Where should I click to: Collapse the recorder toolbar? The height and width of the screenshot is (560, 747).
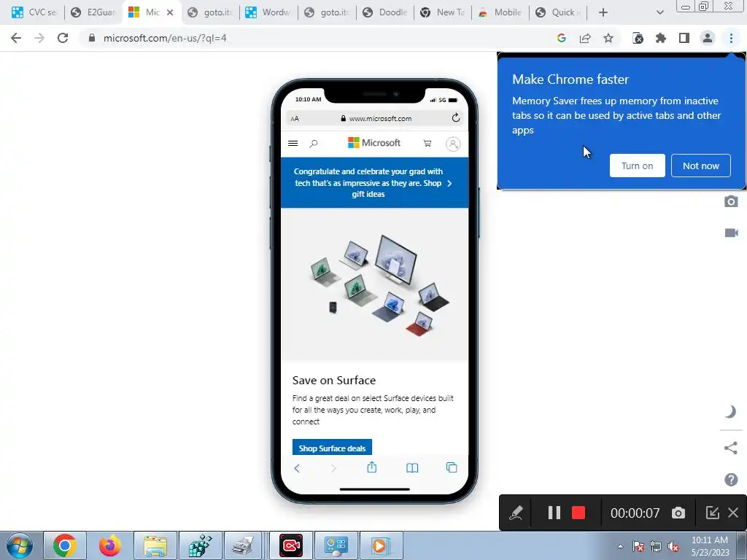712,513
